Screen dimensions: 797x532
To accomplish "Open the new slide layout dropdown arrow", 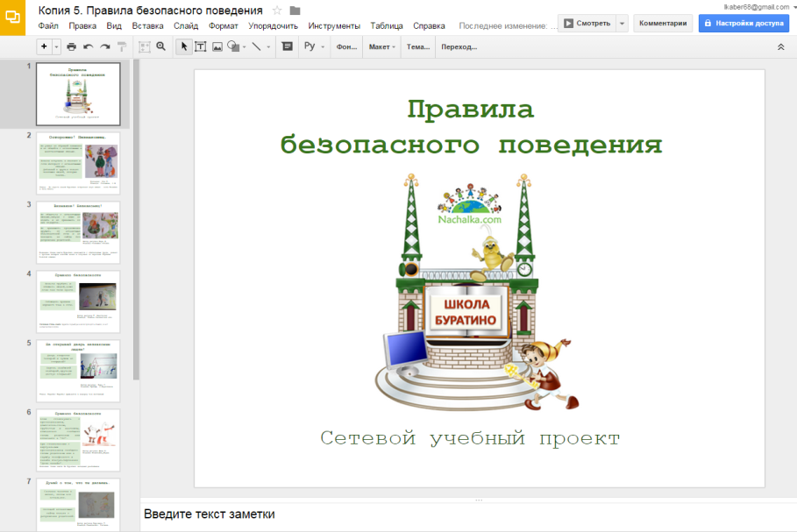I will [x=57, y=46].
